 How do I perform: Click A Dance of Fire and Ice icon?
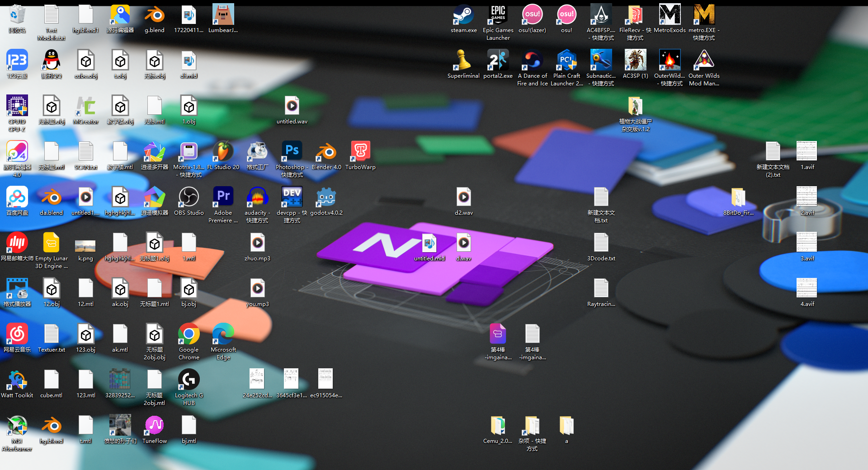click(x=532, y=61)
